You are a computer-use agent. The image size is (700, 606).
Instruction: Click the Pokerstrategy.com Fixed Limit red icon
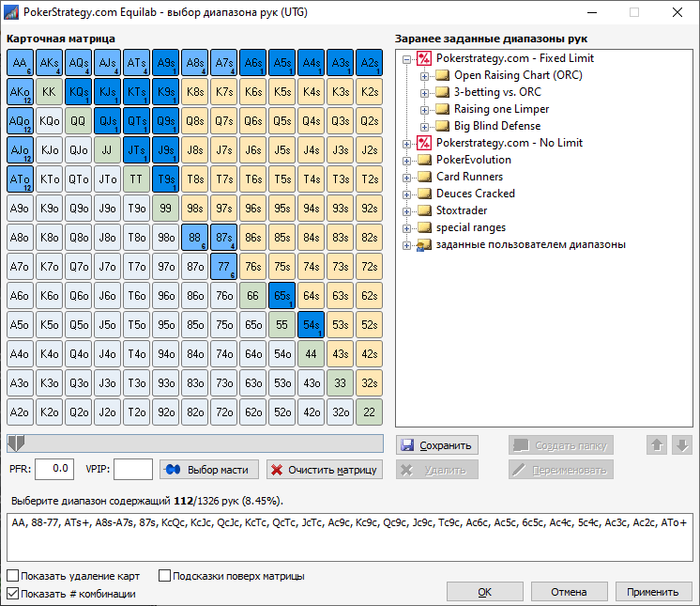point(424,59)
